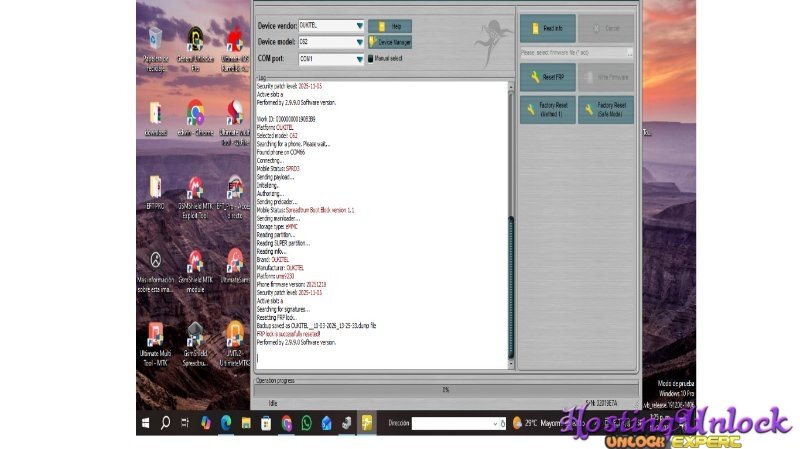
Task: Click the firmware file path field
Action: (572, 51)
